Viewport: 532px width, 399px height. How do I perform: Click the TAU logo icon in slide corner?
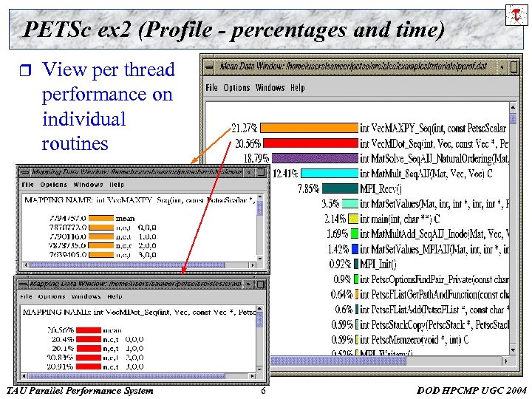coord(516,16)
